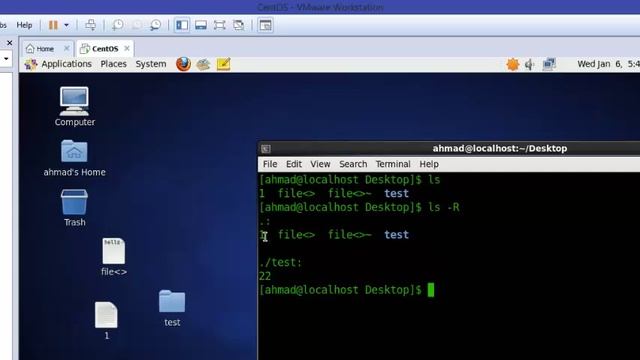Select the Trash desktop icon

74,208
